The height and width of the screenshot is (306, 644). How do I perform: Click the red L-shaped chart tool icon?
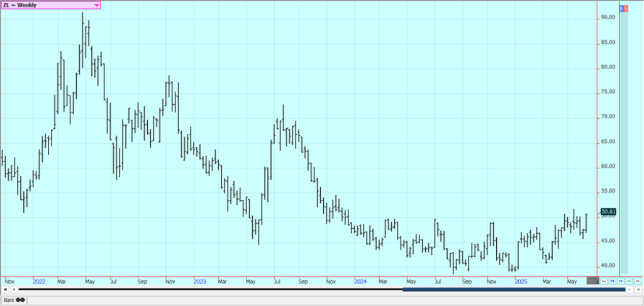(x=604, y=281)
